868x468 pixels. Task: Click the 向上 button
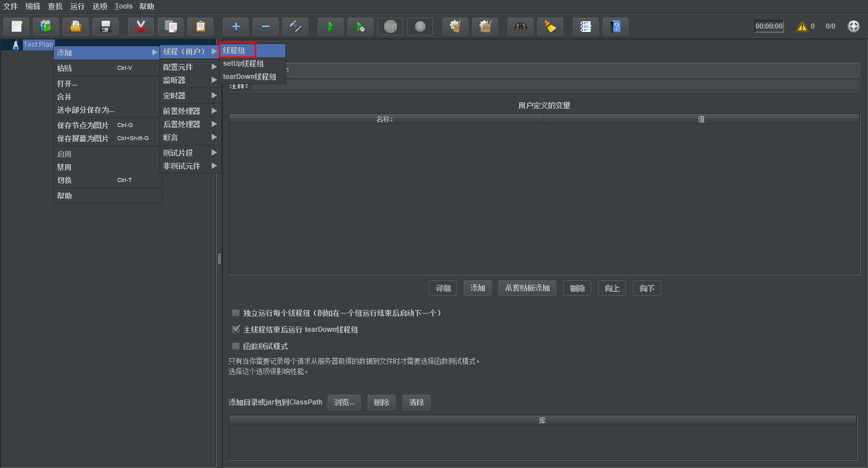612,288
